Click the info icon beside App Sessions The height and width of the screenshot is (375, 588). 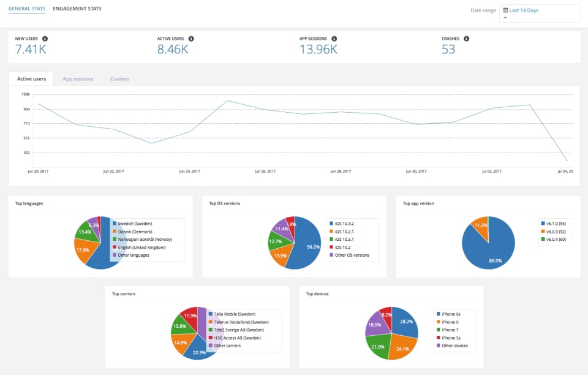[x=334, y=39]
